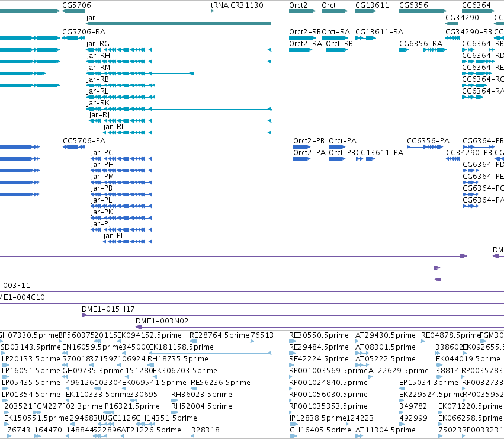Open the RH36023.5prime EST
Screen dimensions: 504x439
(x=175, y=400)
